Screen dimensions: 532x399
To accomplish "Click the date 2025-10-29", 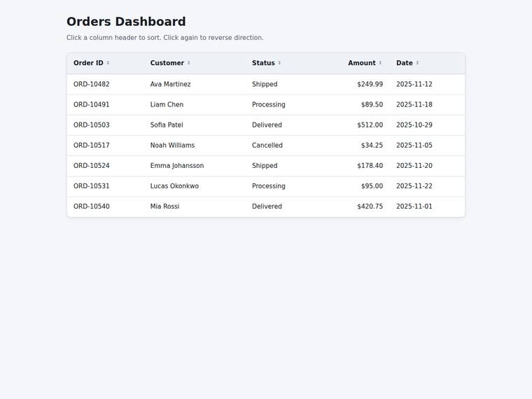I will [414, 125].
